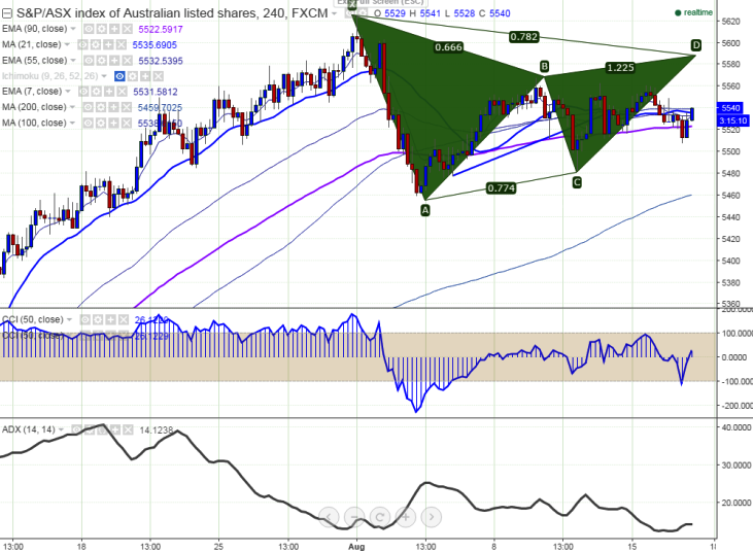The height and width of the screenshot is (551, 753).
Task: Toggle visibility of MA (21, close)
Action: coord(83,45)
